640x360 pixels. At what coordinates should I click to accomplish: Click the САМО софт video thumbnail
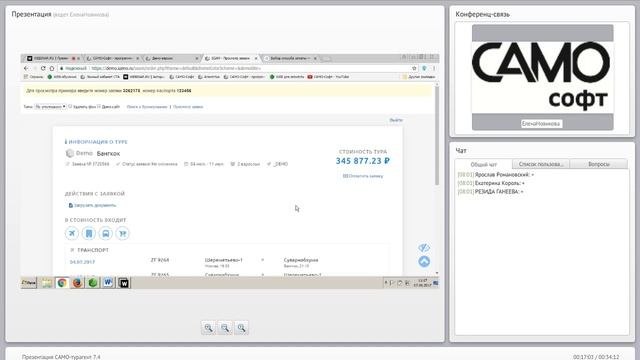click(x=542, y=77)
